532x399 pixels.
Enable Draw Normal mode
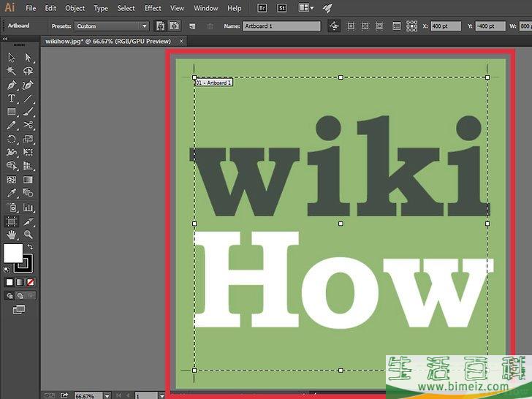point(9,295)
